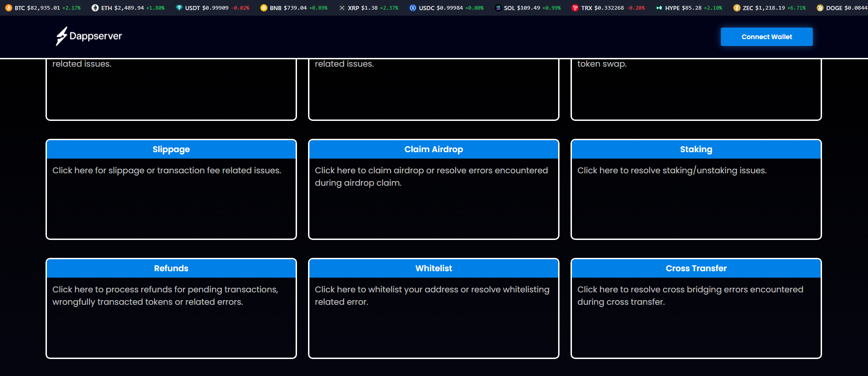This screenshot has width=868, height=376.
Task: Click the ZEC change +6.71%
Action: (x=796, y=8)
